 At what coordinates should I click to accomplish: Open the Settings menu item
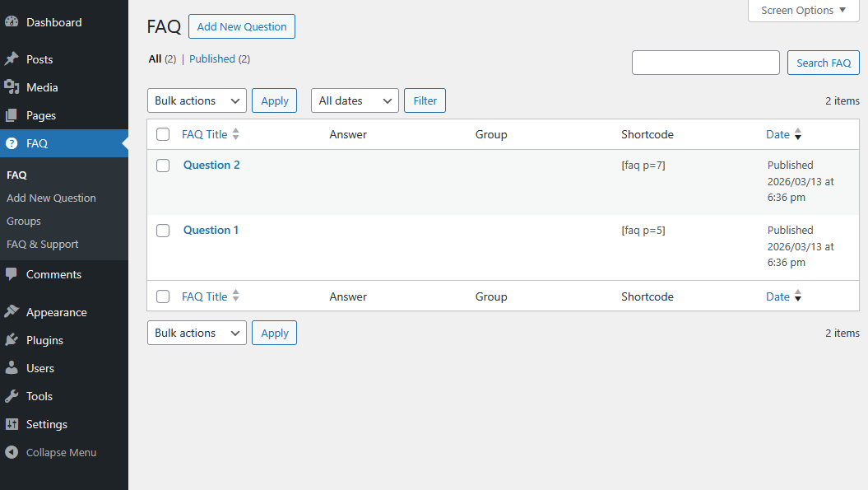tap(64, 424)
